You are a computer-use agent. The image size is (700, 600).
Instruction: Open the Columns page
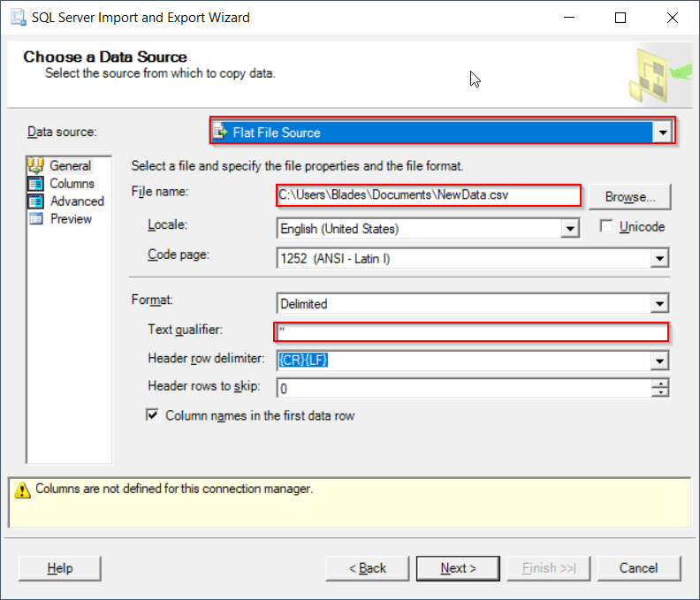coord(72,184)
